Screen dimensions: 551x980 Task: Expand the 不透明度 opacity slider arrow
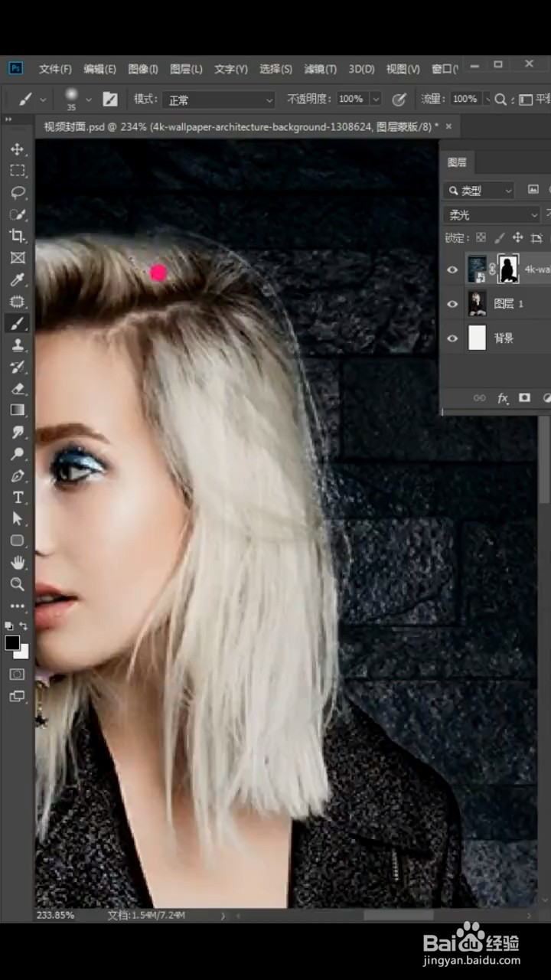coord(375,99)
